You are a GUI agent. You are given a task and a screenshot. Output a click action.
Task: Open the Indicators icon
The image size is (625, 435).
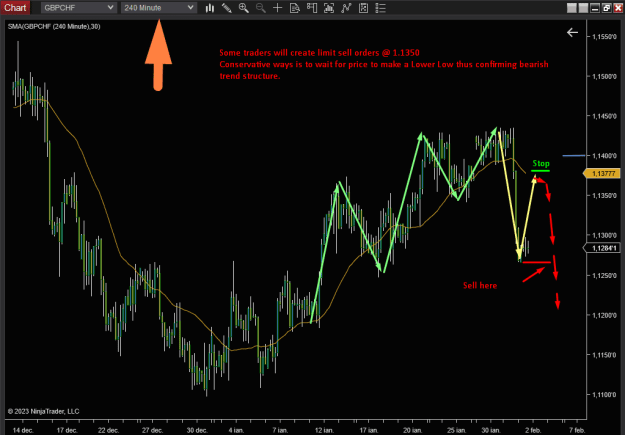click(x=346, y=8)
